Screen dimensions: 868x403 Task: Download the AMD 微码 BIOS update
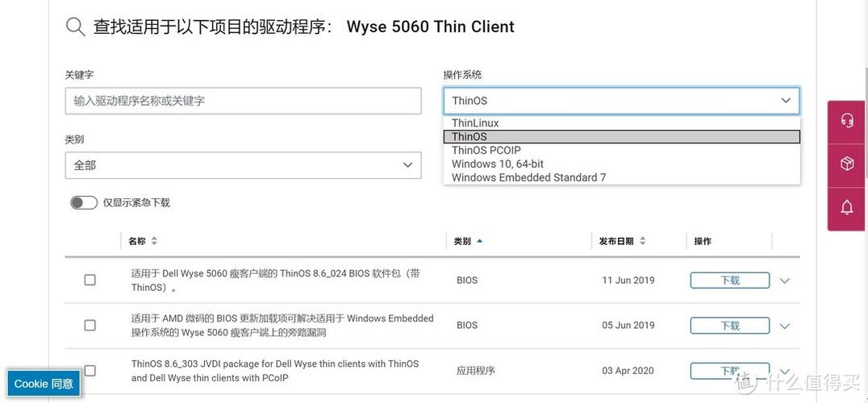pos(729,326)
